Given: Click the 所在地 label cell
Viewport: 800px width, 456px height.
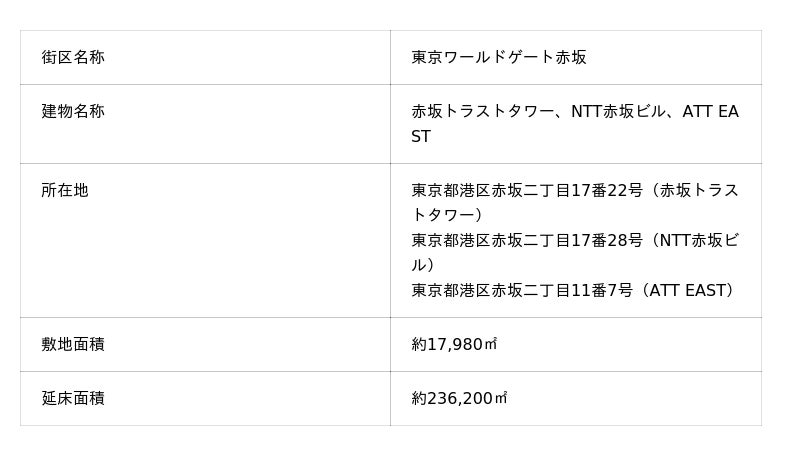Looking at the screenshot, I should click(x=65, y=190).
